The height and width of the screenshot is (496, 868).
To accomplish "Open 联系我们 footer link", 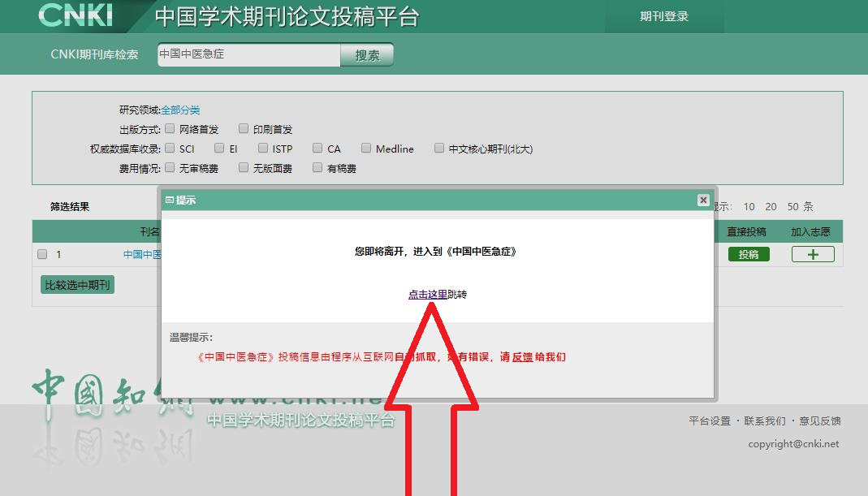I will pos(765,421).
